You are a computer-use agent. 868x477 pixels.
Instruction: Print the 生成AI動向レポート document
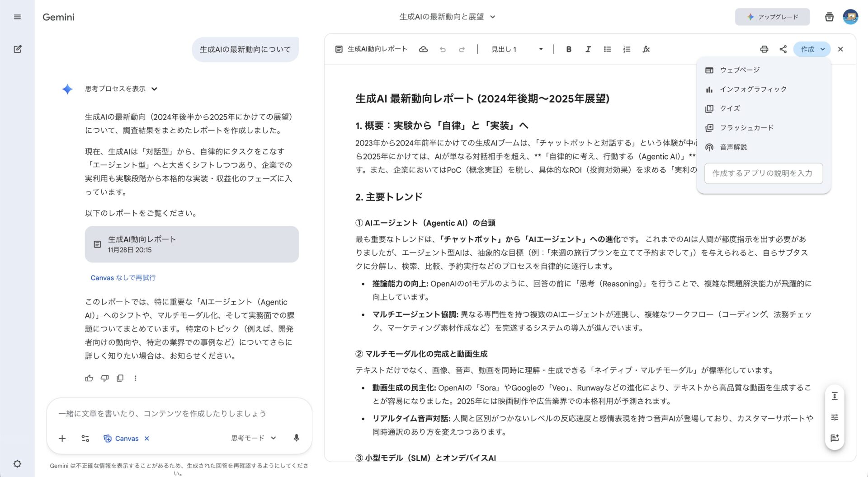tap(764, 49)
